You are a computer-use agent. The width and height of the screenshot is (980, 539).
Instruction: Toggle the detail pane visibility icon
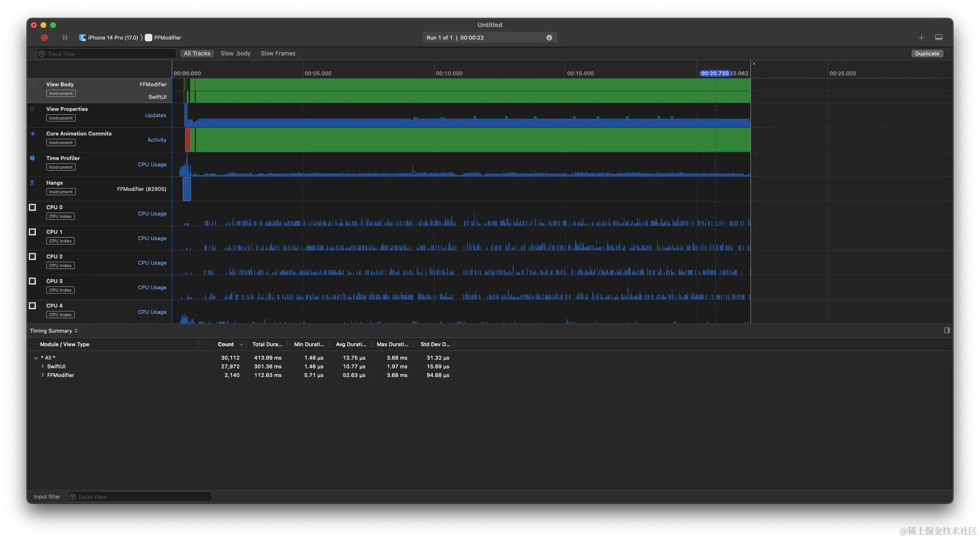pos(939,38)
